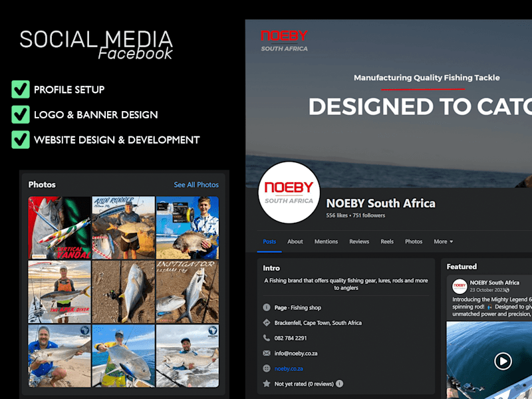Click the globe icon beside noeby.co.za

[267, 368]
